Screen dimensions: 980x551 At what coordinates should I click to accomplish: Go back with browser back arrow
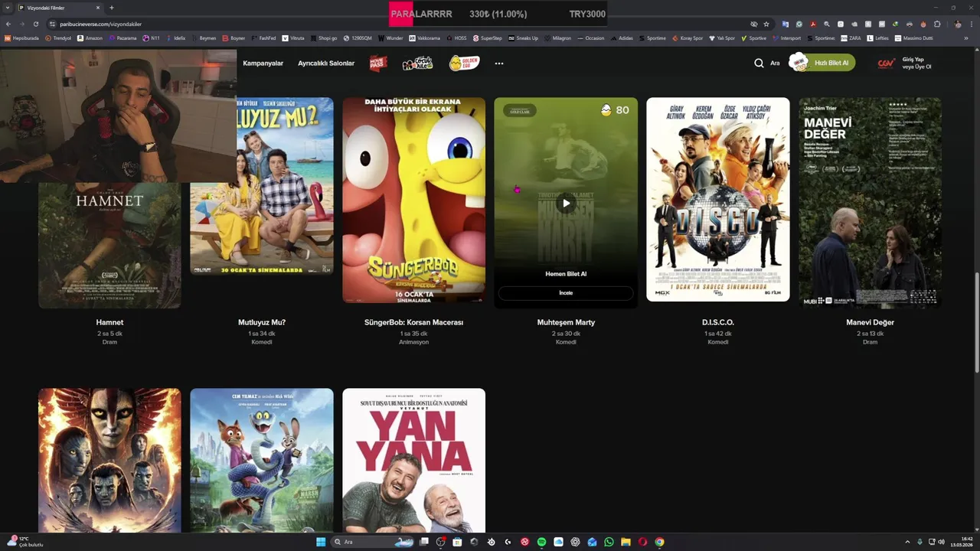point(8,24)
